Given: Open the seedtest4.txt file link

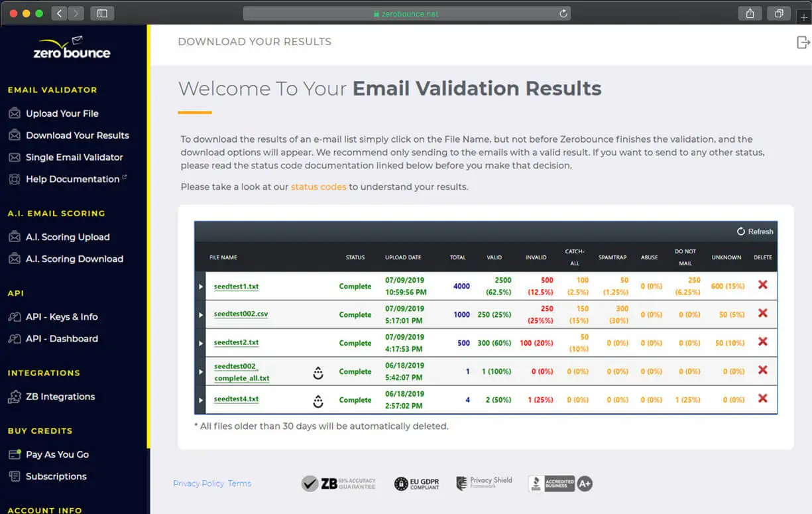Looking at the screenshot, I should click(236, 399).
